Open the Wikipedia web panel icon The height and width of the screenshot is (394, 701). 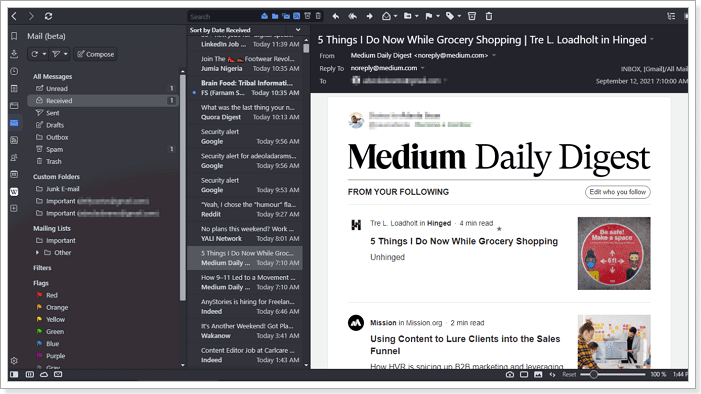click(x=14, y=192)
